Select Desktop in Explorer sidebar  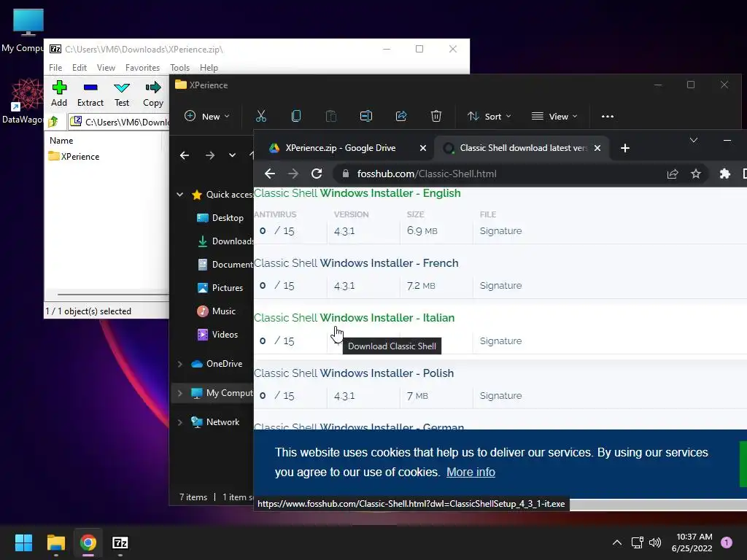[x=220, y=217]
